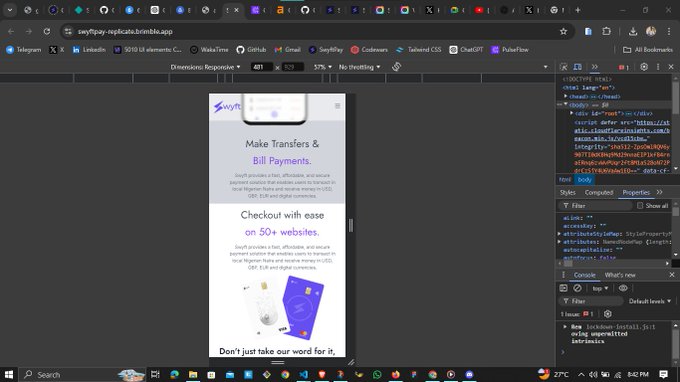The width and height of the screenshot is (680, 382).
Task: Open the Default levels dropdown
Action: pos(650,301)
